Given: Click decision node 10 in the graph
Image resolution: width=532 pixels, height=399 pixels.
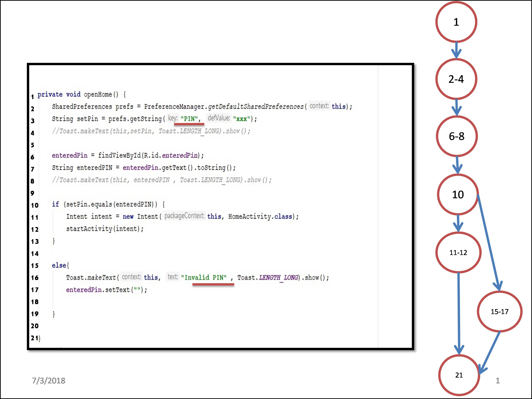Looking at the screenshot, I should 458,194.
